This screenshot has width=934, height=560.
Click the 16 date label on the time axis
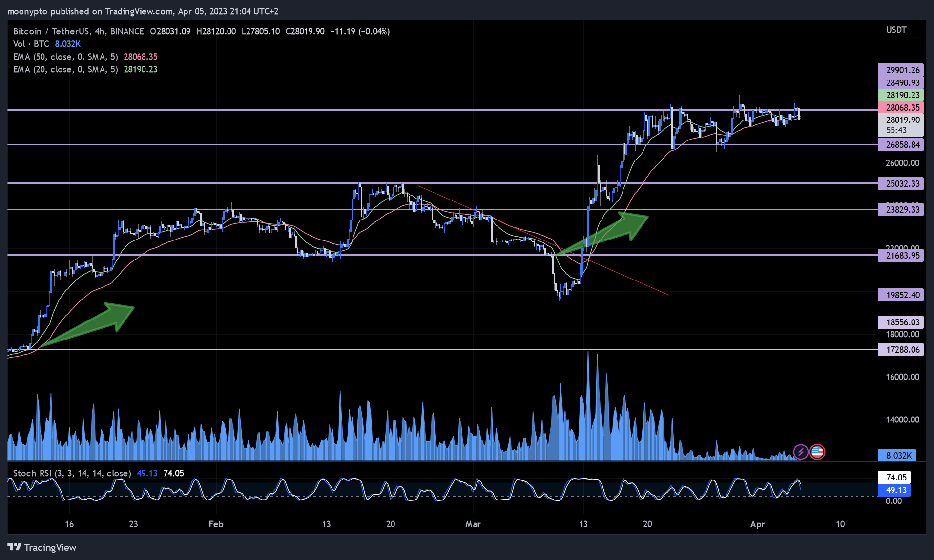(x=69, y=524)
